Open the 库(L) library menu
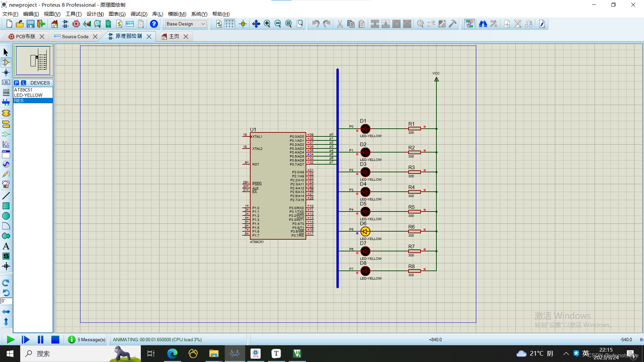Viewport: 644px width, 362px height. 157,14
